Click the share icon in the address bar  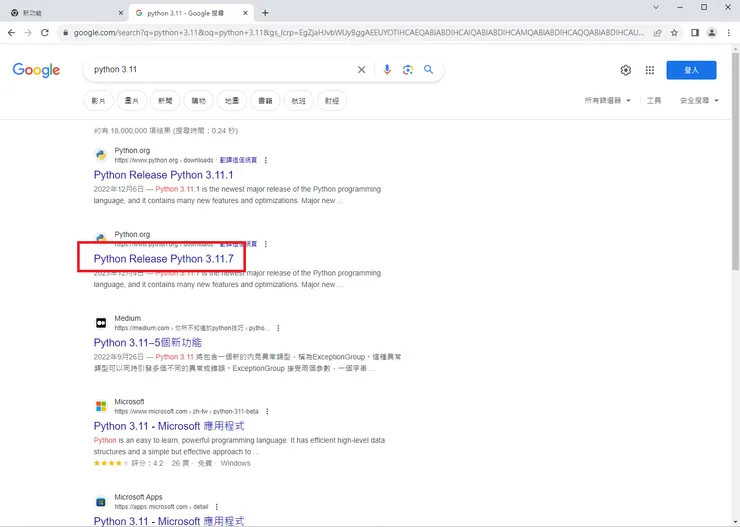click(657, 33)
